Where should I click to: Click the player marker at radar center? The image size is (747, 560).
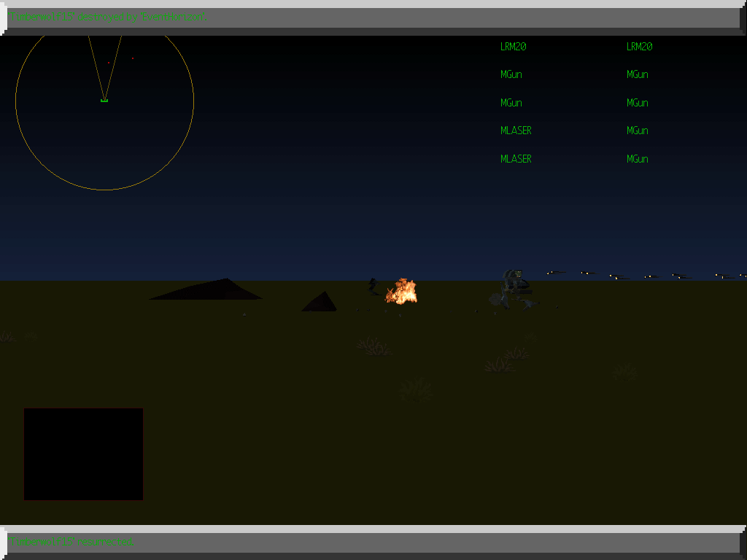tap(104, 98)
